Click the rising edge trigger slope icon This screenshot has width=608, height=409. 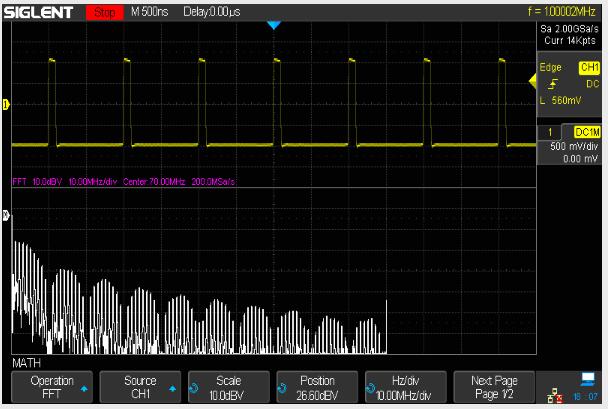click(549, 84)
